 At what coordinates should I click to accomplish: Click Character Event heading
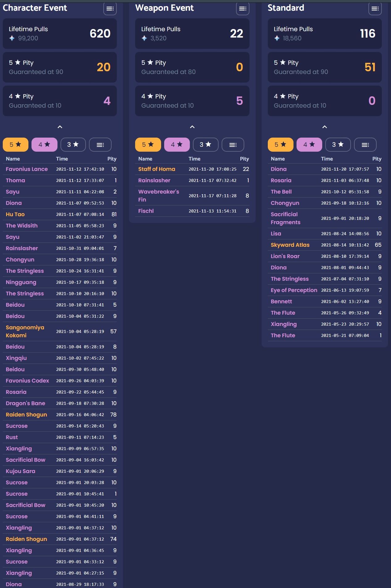click(35, 8)
